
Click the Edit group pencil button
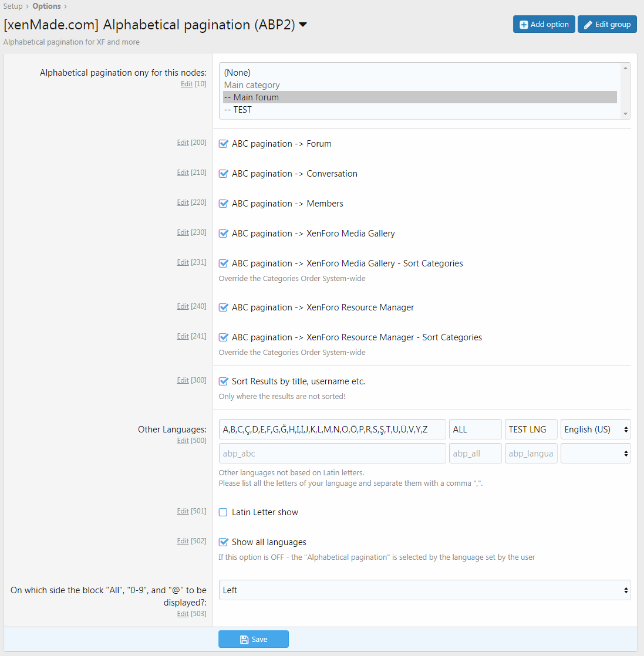(607, 25)
